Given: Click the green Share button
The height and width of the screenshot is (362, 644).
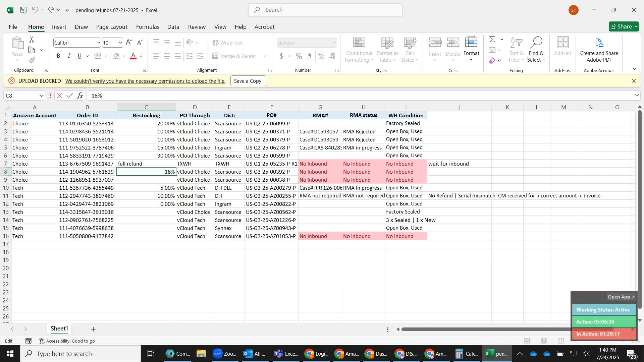Looking at the screenshot, I should (624, 26).
